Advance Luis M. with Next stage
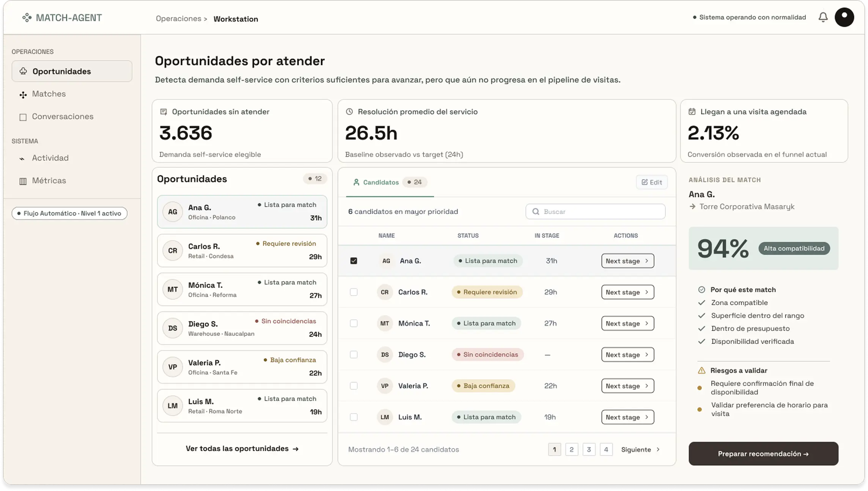868x491 pixels. (x=627, y=417)
